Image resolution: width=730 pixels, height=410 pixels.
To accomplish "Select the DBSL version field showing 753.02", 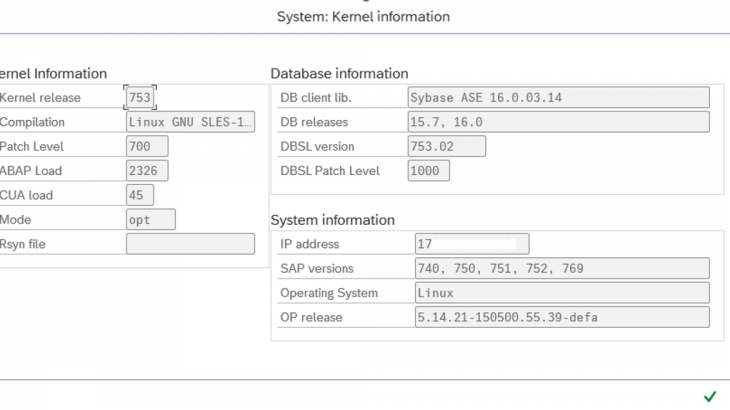I will point(447,147).
